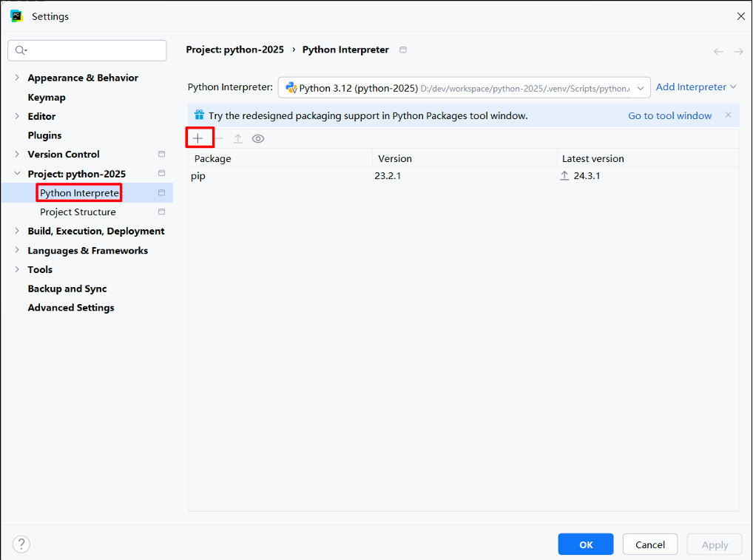This screenshot has height=560, width=753.
Task: Select Project Structure in settings tree
Action: [78, 212]
